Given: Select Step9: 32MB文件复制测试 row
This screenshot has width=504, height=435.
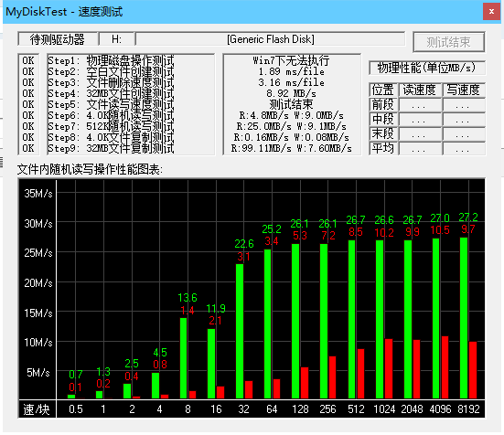Looking at the screenshot, I should [112, 148].
